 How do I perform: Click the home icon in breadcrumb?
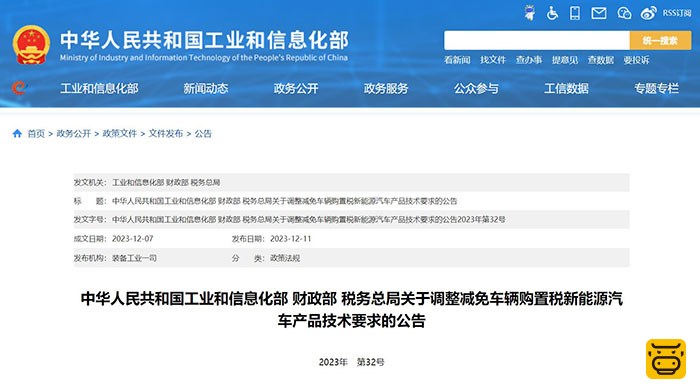point(17,133)
